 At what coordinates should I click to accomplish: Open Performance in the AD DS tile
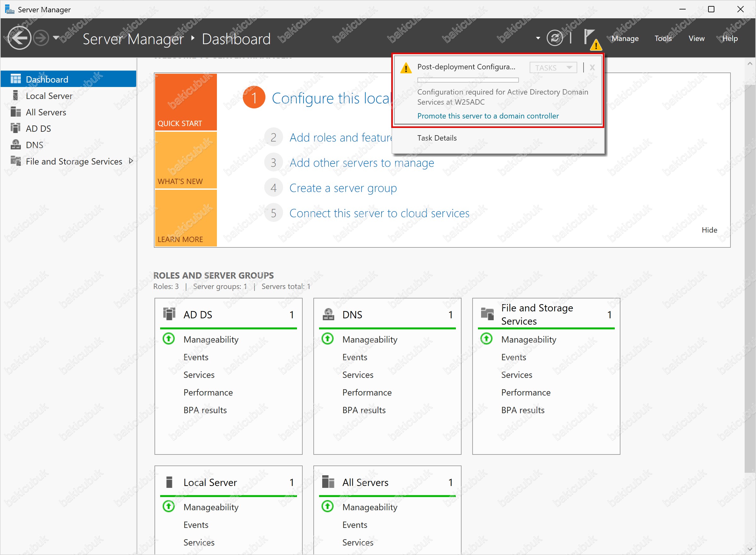tap(208, 392)
